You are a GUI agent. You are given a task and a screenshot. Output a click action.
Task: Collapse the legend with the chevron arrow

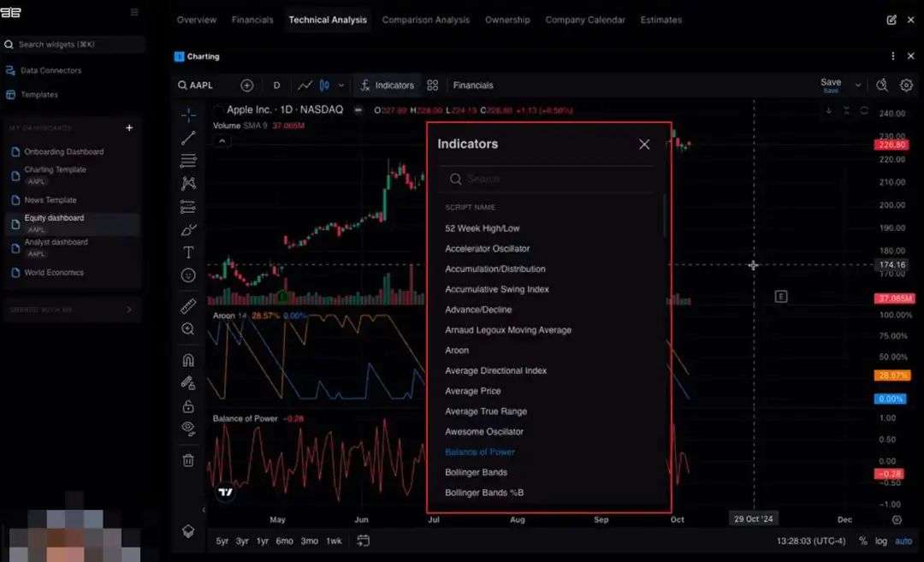coord(222,141)
